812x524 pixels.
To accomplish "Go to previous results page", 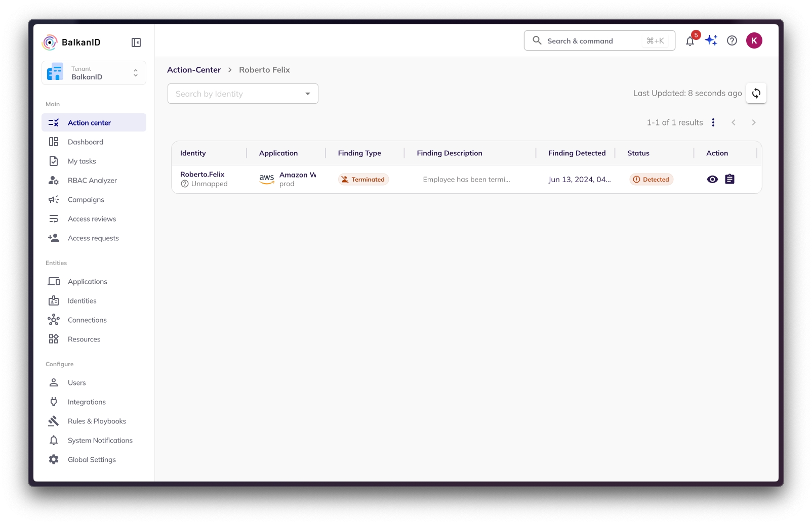I will (734, 122).
